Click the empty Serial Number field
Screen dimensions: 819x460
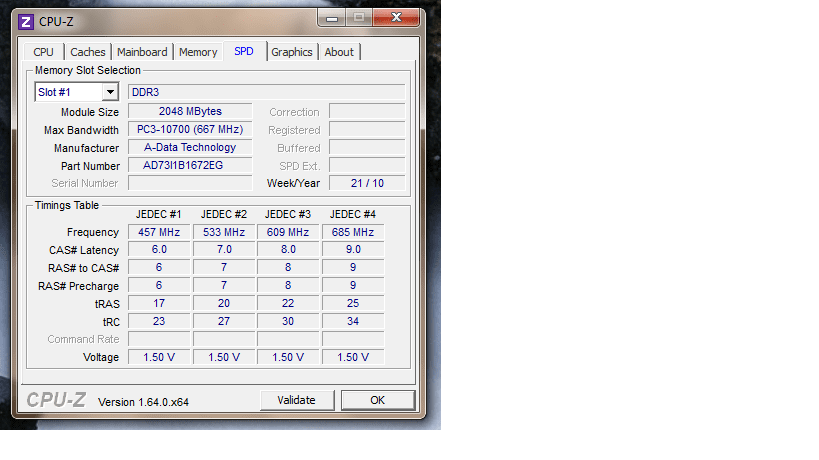pyautogui.click(x=190, y=183)
